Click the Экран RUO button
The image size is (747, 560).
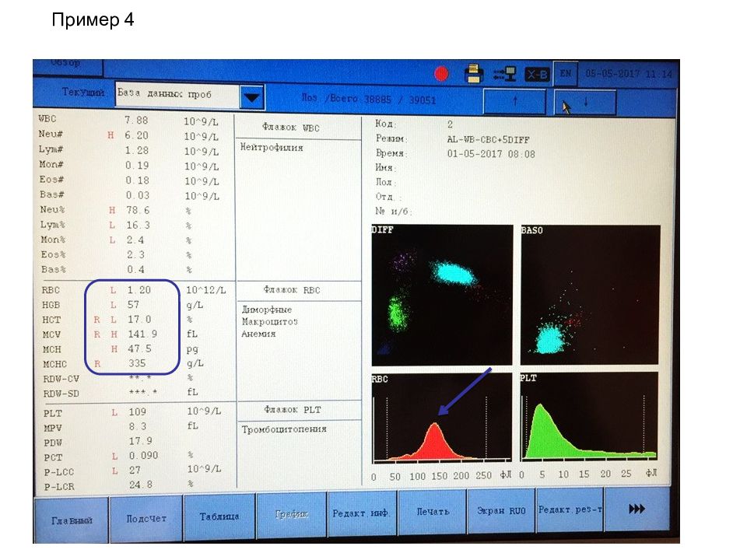[x=502, y=510]
